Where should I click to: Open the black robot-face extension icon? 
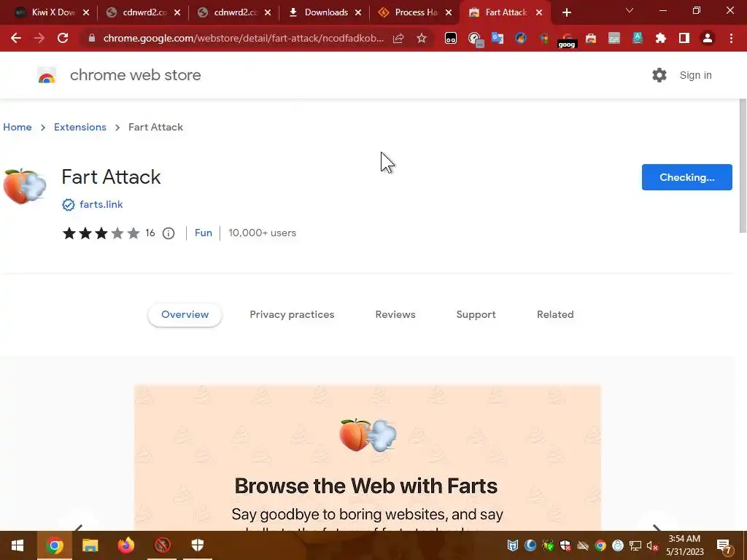[451, 38]
